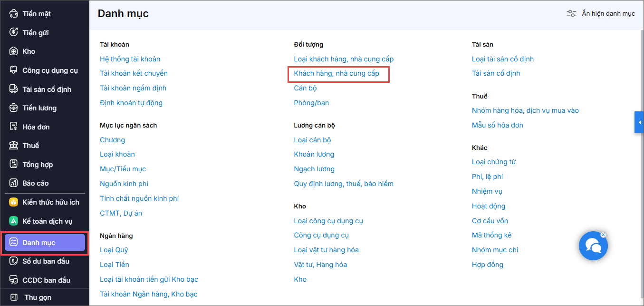
Task: Click Ẩn hiện danh mục button label
Action: [x=608, y=13]
